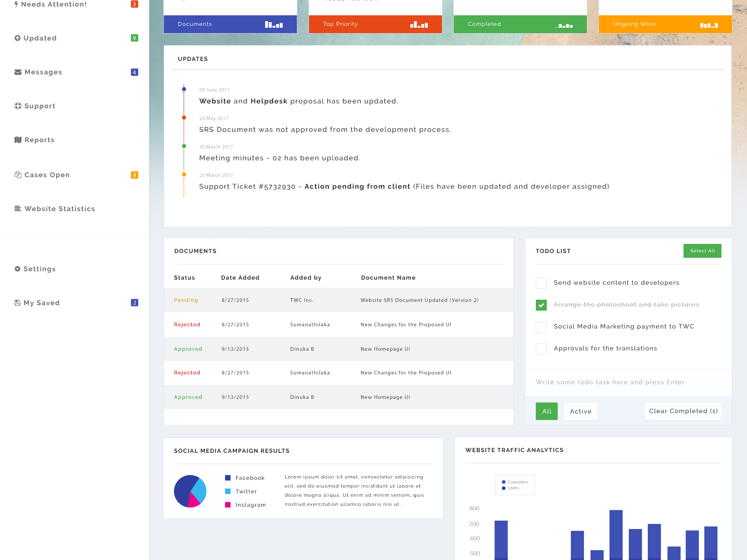Open Settings from the sidebar
Screen dimensions: 747x560
tap(40, 269)
